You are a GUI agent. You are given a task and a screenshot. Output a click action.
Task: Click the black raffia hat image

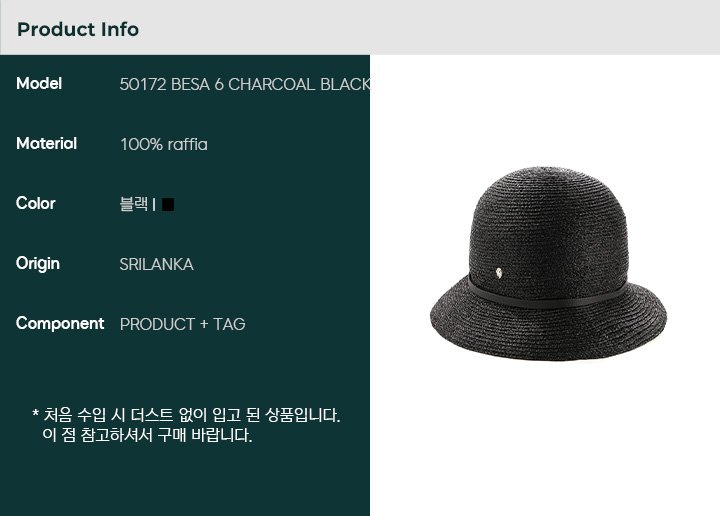point(548,264)
